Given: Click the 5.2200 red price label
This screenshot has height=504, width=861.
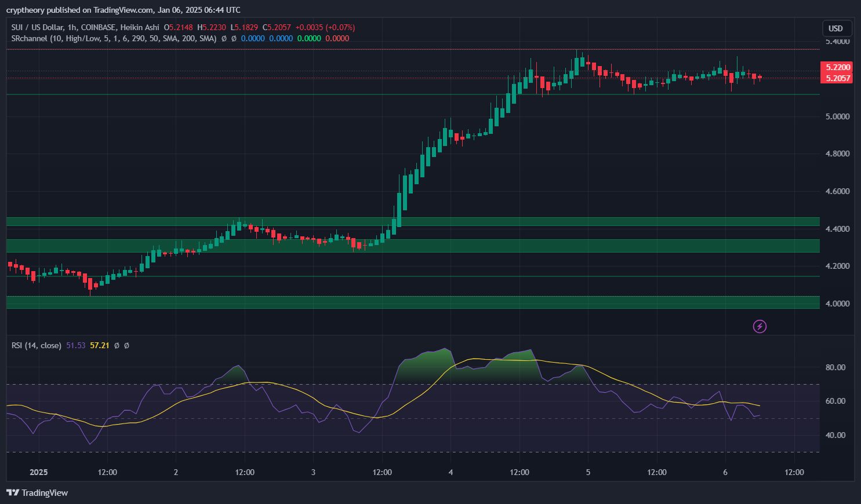Looking at the screenshot, I should pos(837,67).
